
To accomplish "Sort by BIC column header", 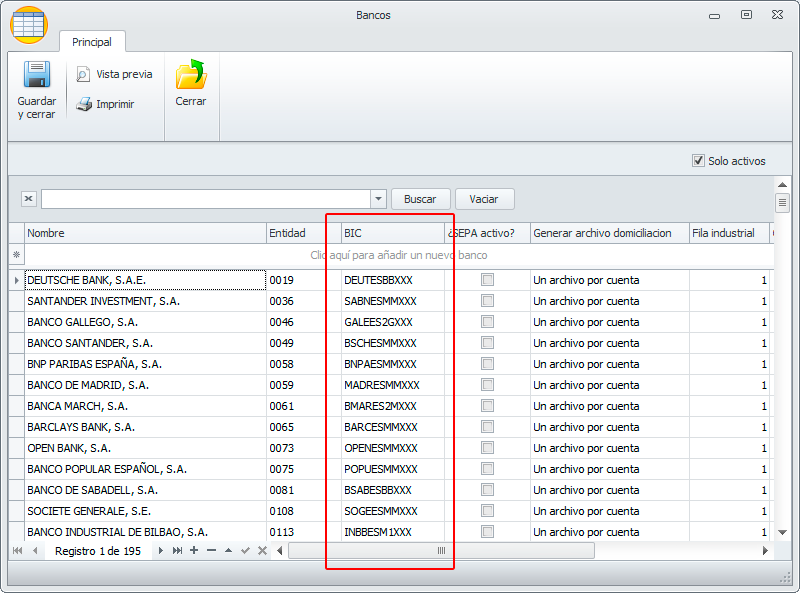I will pos(393,233).
